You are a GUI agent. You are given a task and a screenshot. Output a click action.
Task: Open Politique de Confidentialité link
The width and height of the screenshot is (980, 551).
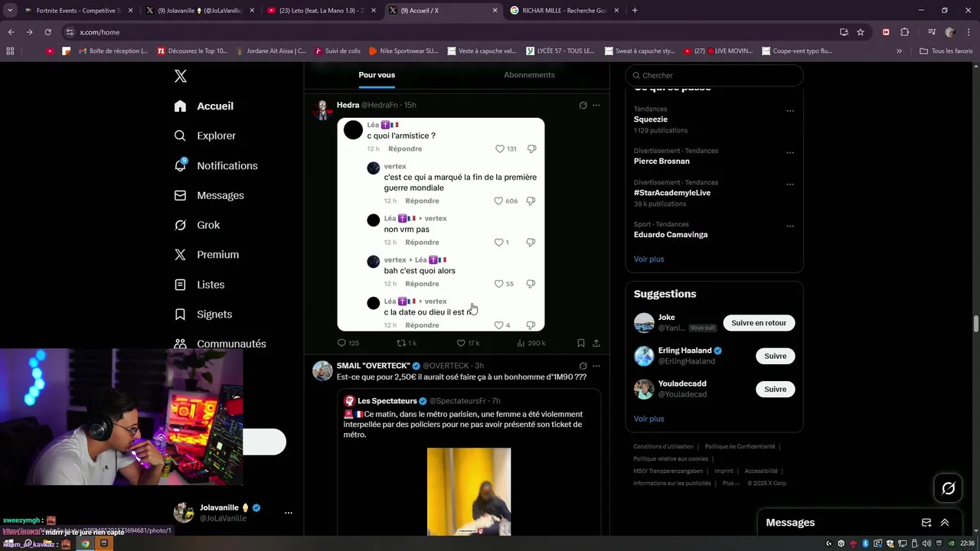click(740, 447)
